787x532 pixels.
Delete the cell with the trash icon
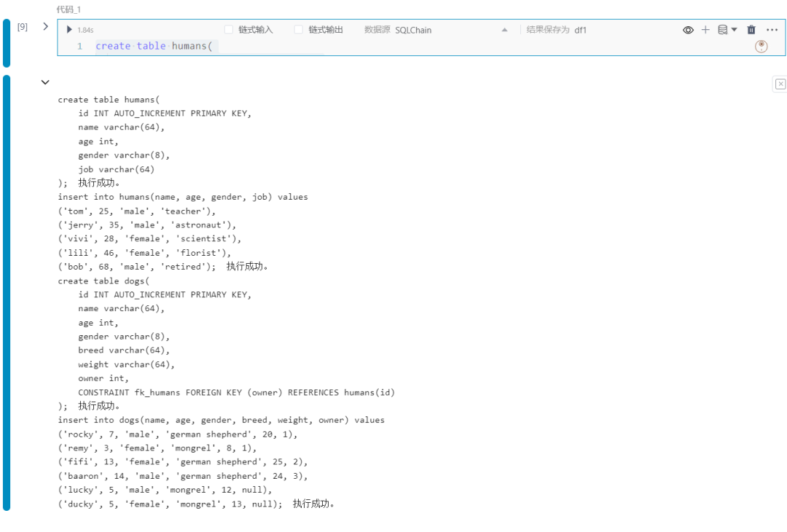point(751,30)
